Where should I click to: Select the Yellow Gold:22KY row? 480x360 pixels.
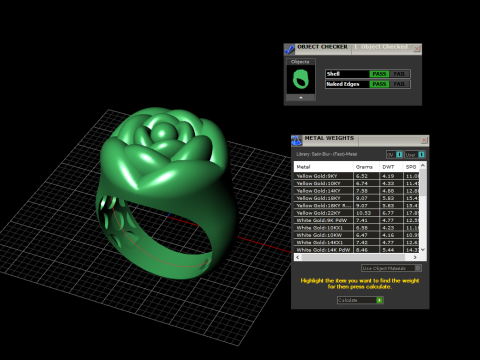(x=356, y=213)
